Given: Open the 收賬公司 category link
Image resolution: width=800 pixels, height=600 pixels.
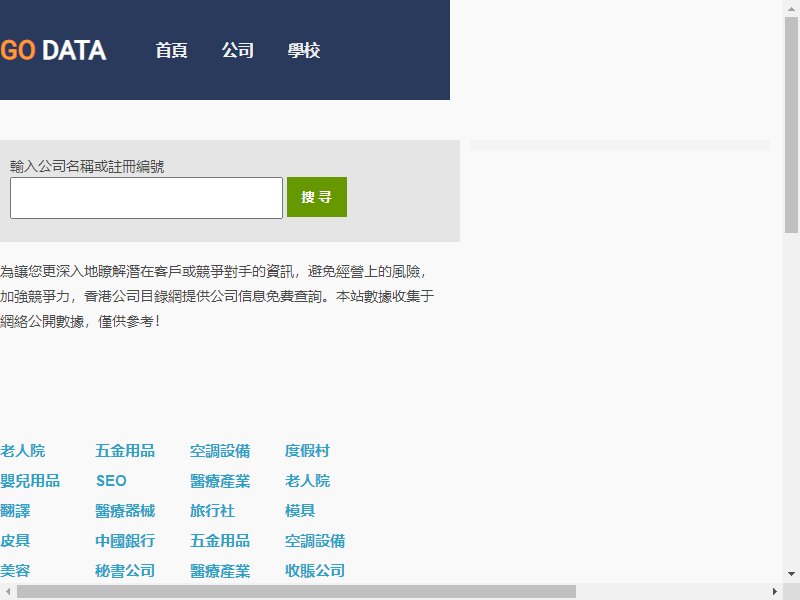Looking at the screenshot, I should (315, 570).
